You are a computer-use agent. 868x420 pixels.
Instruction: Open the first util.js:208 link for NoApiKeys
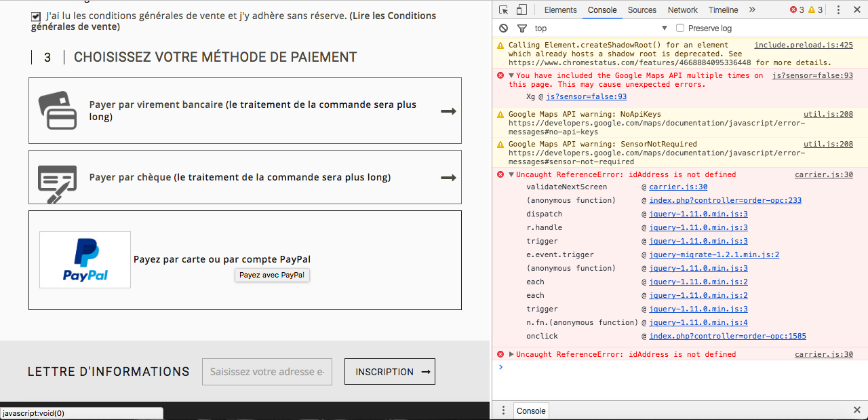click(x=828, y=114)
